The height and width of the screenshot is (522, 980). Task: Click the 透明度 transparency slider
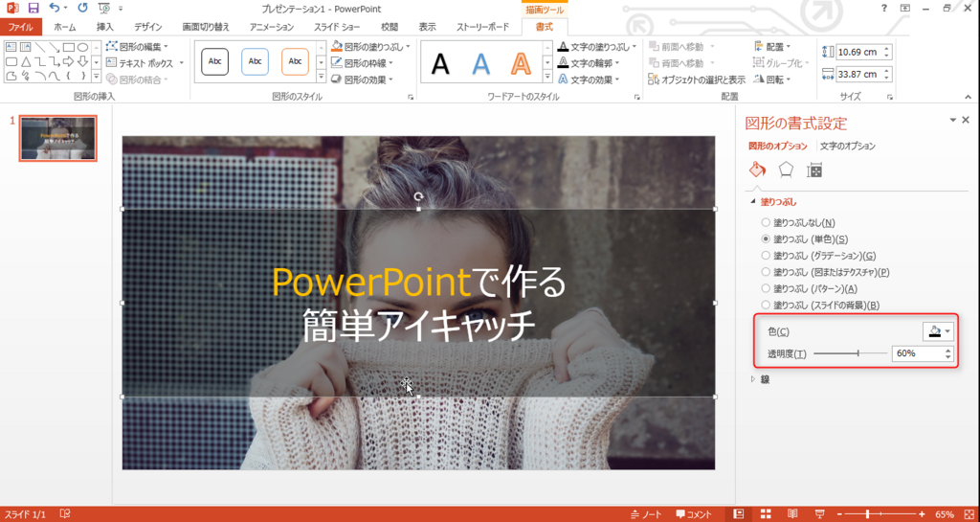coord(850,353)
